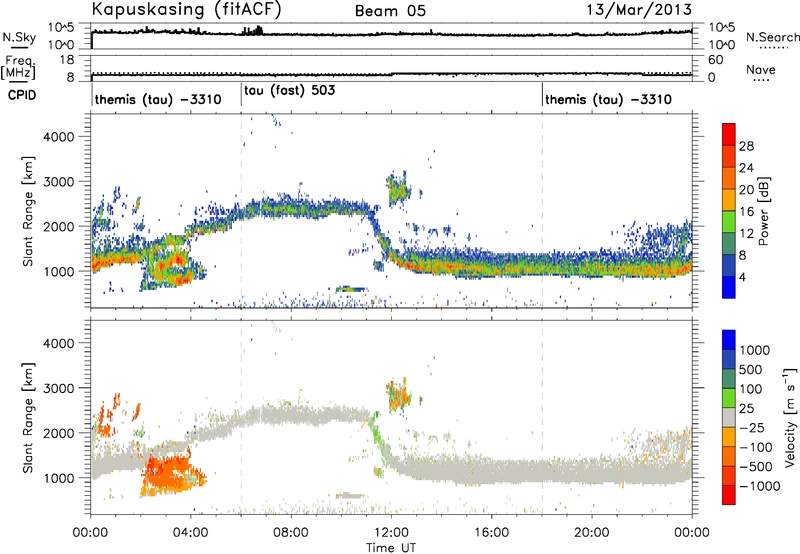The image size is (800, 554).
Task: Click the first "themis (tau) -3310" label
Action: (x=158, y=99)
